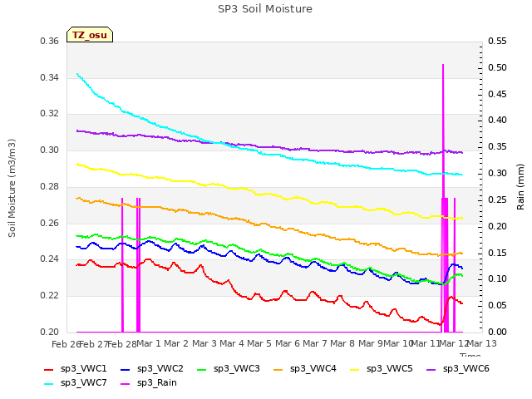Click the 0.55 right axis value
Viewport: 532px width, 399px height.
tap(497, 42)
